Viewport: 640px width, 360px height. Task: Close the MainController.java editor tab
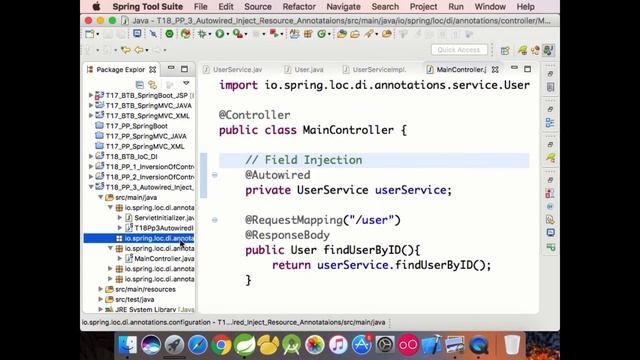pos(495,70)
